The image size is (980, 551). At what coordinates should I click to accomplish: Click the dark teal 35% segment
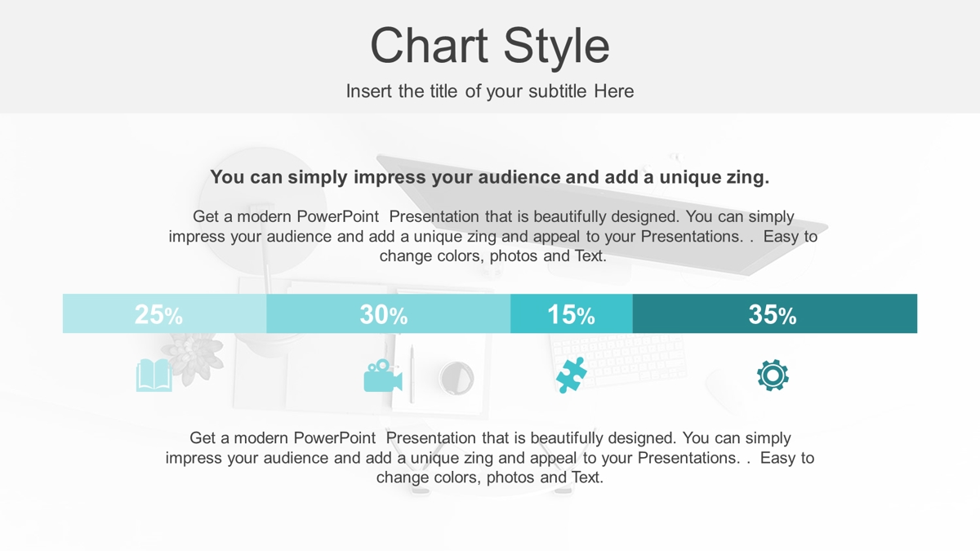point(775,313)
